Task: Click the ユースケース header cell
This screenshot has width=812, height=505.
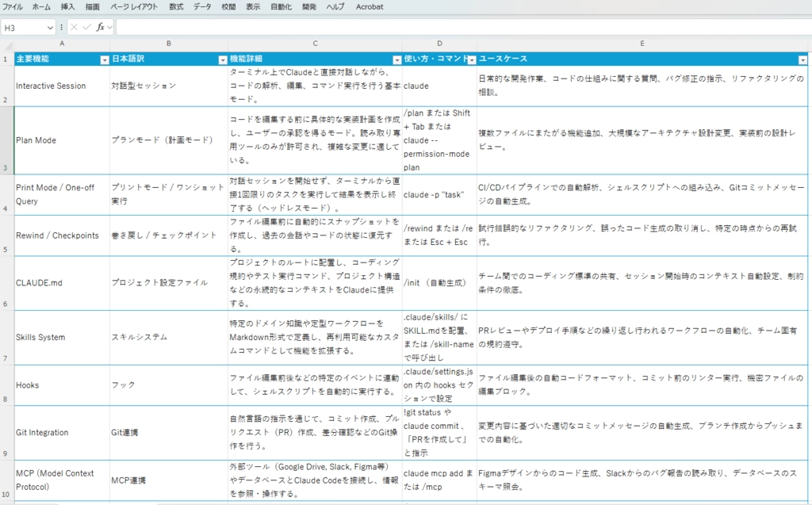Action: pyautogui.click(x=642, y=59)
